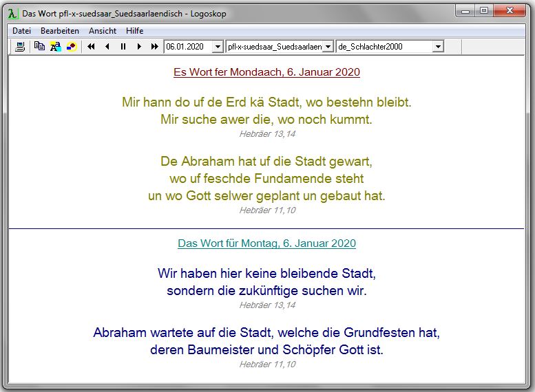The width and height of the screenshot is (535, 392).
Task: Open the Datei menu
Action: (x=21, y=31)
